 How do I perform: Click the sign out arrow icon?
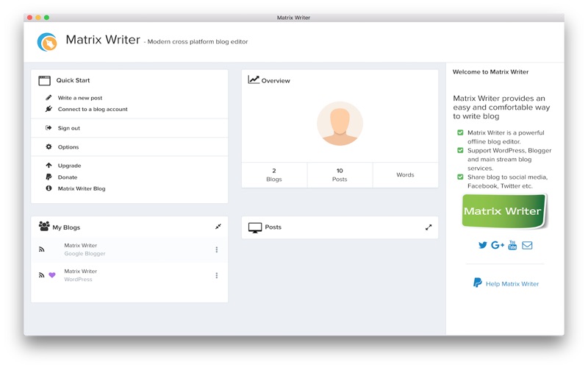[x=49, y=127]
